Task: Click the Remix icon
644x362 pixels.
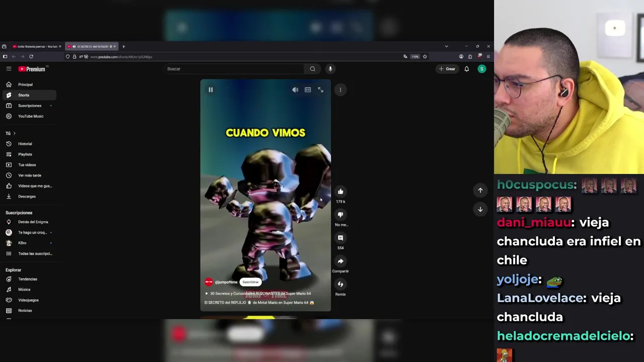Action: pos(341,284)
